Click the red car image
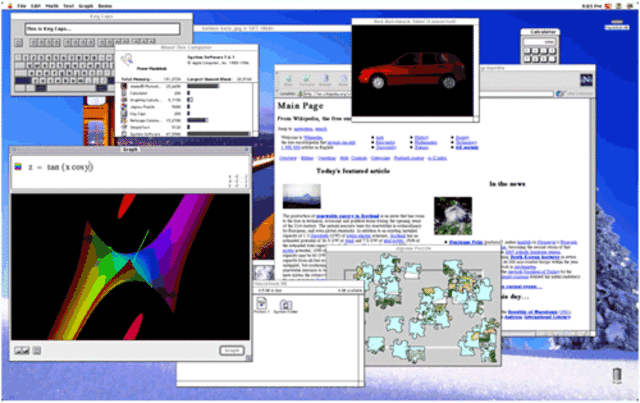This screenshot has width=640, height=403. click(x=412, y=70)
